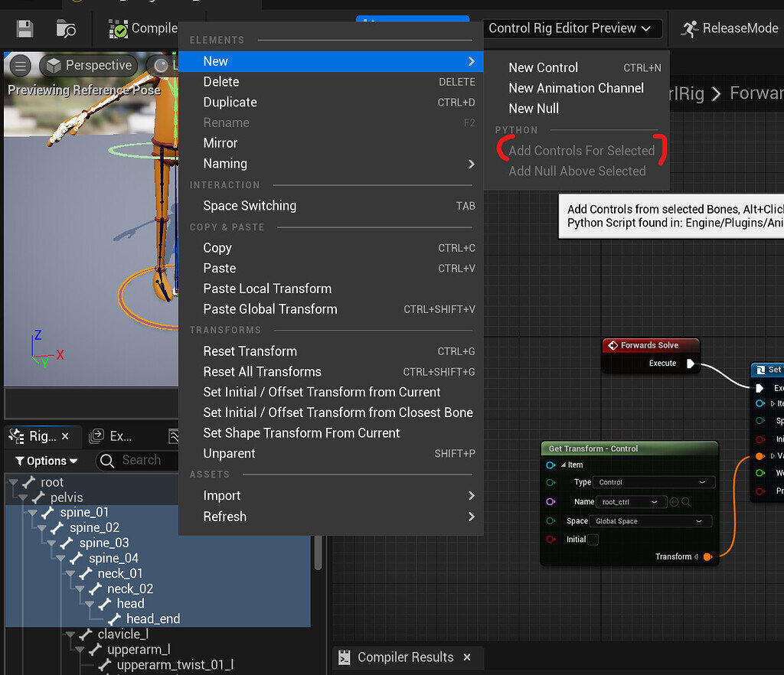Collapse the spine_01 hierarchy expander

pos(31,512)
